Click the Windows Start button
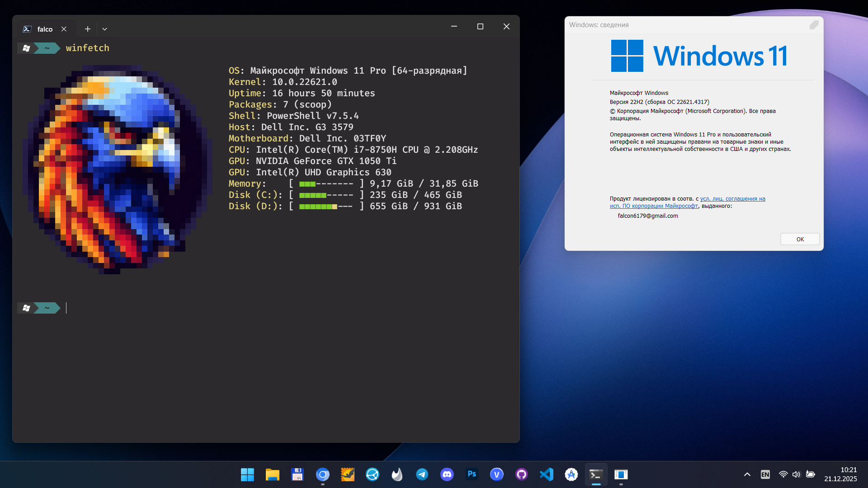 [247, 474]
